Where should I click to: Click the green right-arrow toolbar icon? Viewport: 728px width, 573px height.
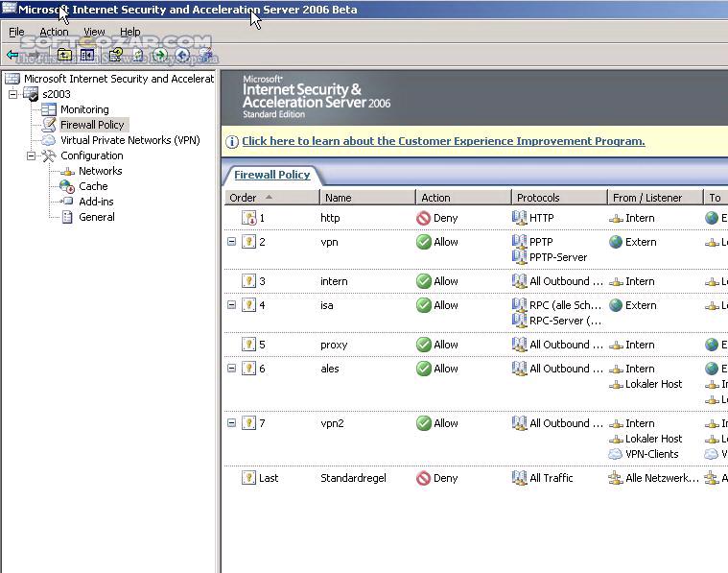click(x=160, y=56)
